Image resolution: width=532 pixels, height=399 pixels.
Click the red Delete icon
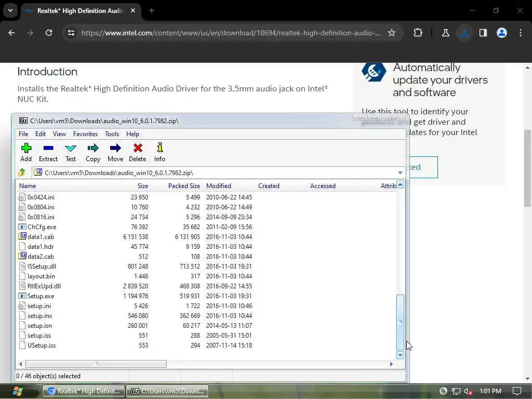[x=137, y=152]
